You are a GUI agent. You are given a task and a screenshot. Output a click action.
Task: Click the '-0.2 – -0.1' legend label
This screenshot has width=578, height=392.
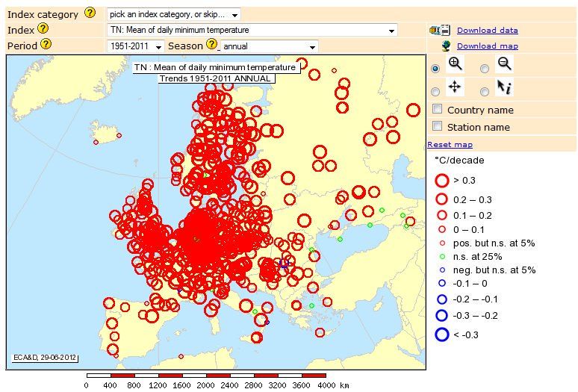475,299
